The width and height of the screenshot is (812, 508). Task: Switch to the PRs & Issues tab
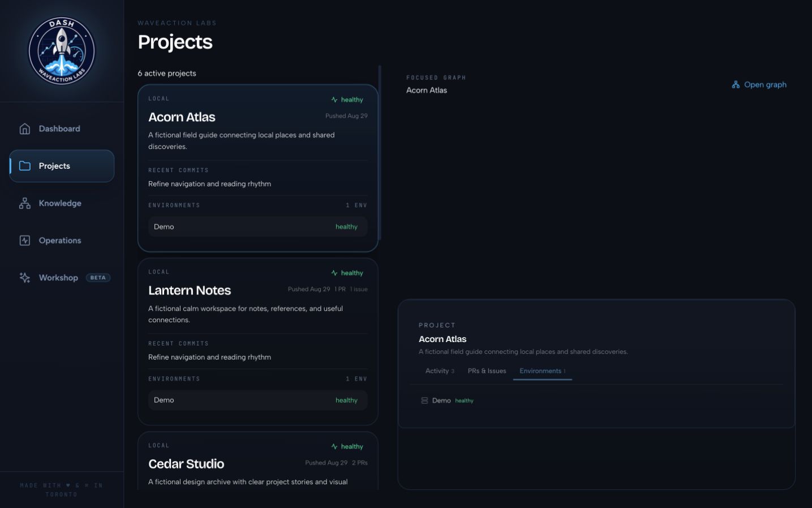[x=487, y=371]
